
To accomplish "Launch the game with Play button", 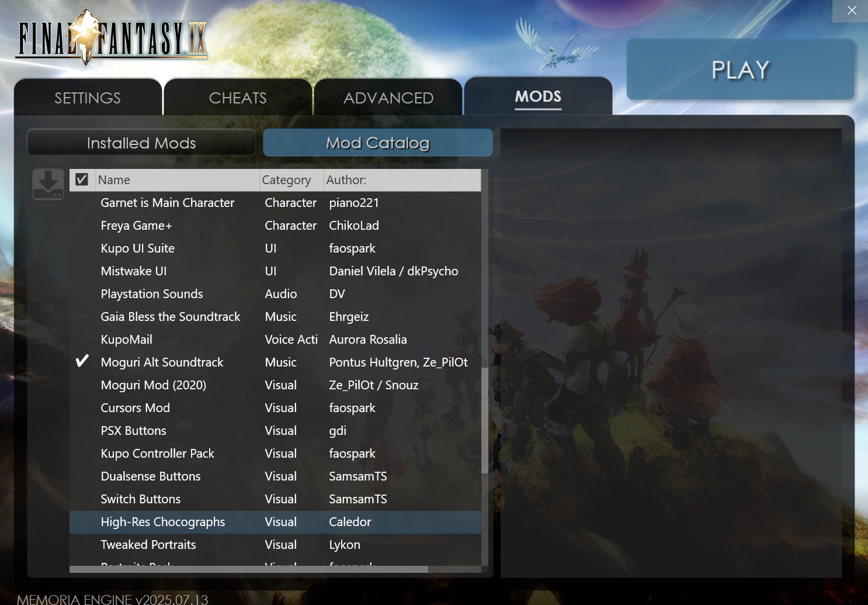I will [740, 70].
